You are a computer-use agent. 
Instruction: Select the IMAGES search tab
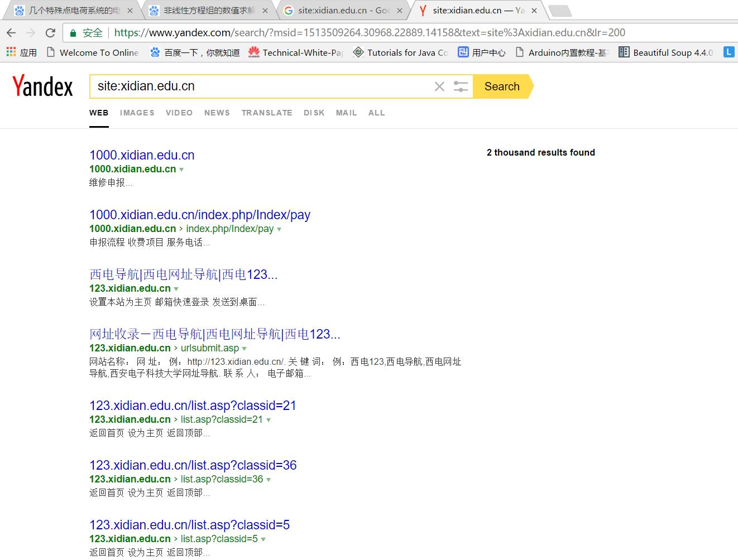[x=137, y=113]
